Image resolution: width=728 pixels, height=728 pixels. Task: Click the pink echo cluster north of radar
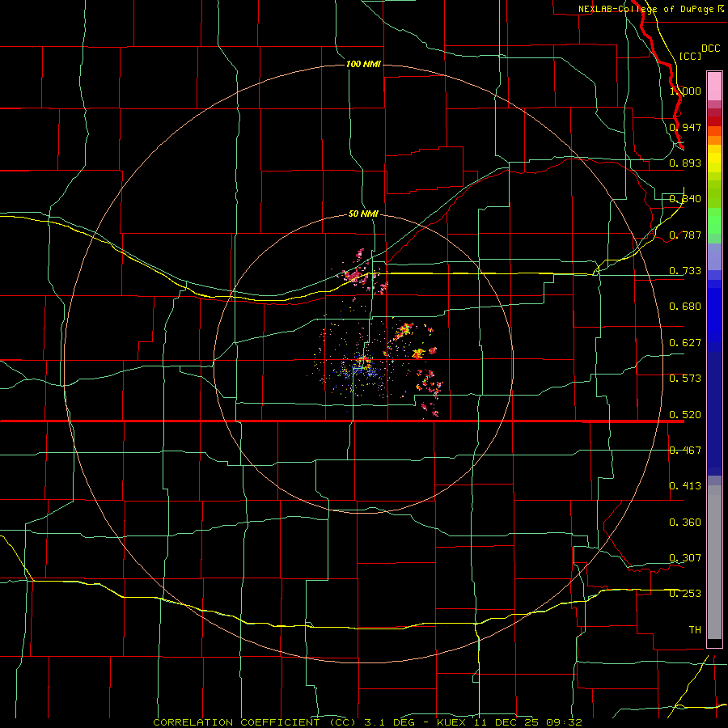pyautogui.click(x=361, y=273)
